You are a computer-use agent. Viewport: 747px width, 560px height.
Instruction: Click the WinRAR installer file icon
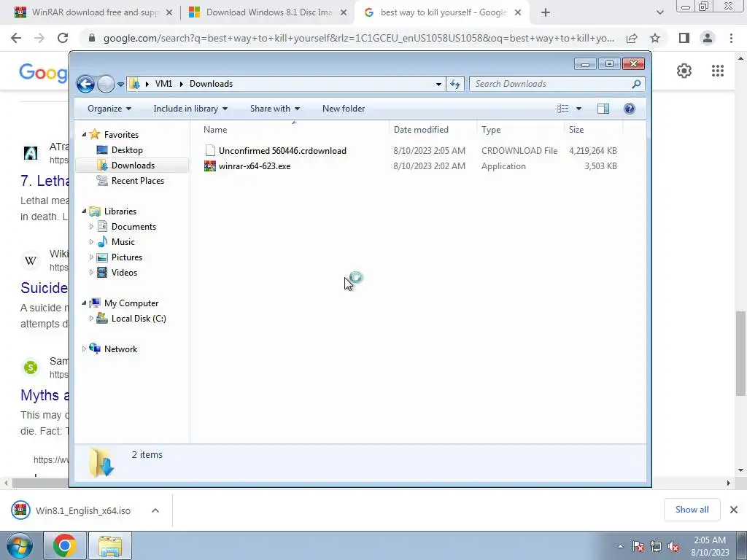coord(209,166)
